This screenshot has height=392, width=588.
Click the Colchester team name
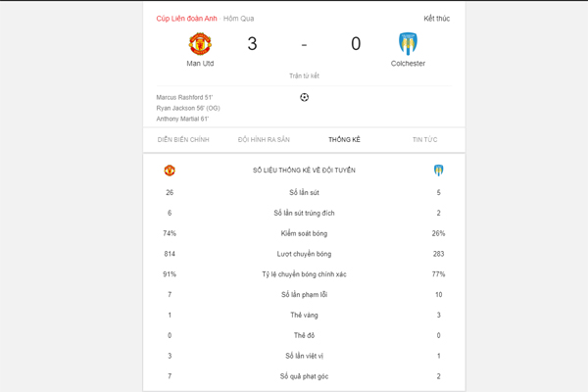408,64
